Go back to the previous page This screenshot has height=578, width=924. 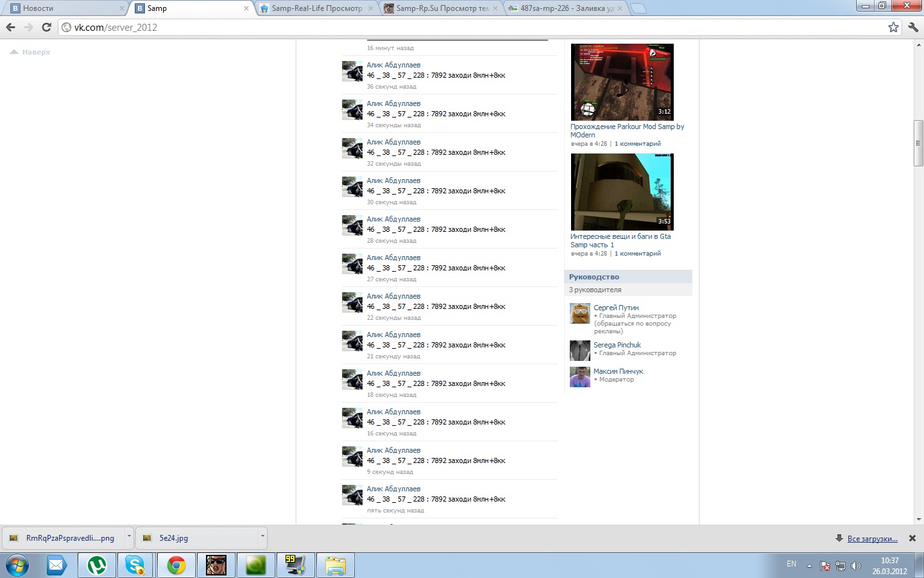[x=10, y=27]
